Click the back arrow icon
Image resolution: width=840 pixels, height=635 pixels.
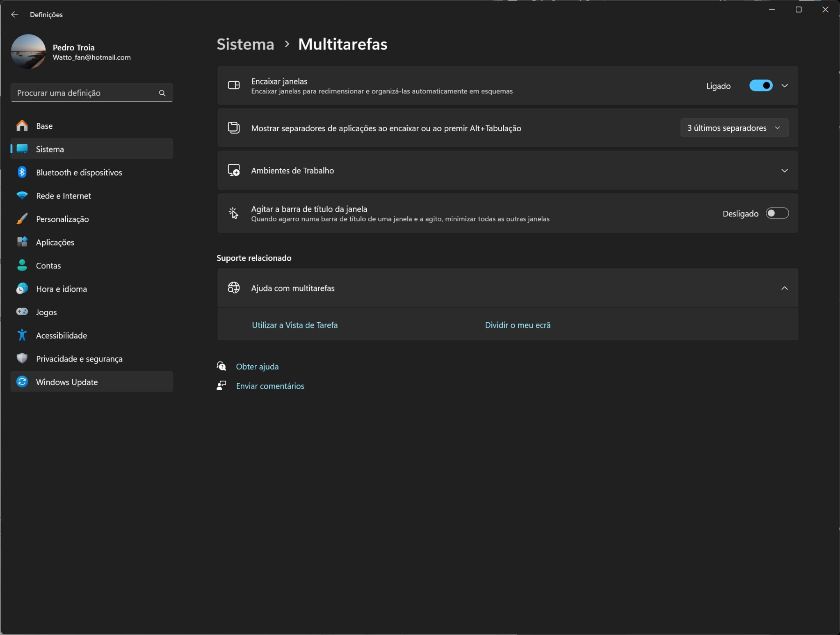[15, 14]
